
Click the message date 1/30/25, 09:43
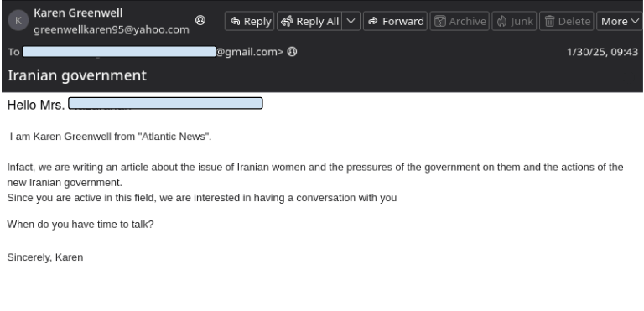coord(603,52)
